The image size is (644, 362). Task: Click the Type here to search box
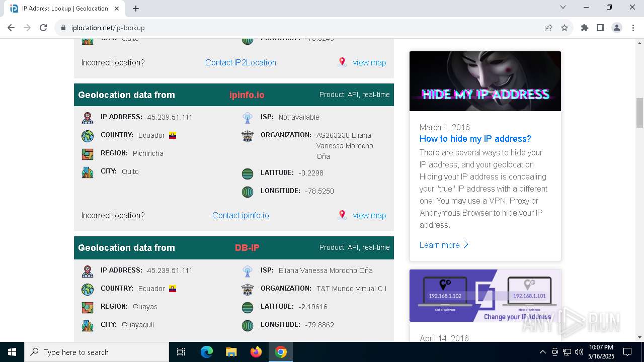point(97,352)
